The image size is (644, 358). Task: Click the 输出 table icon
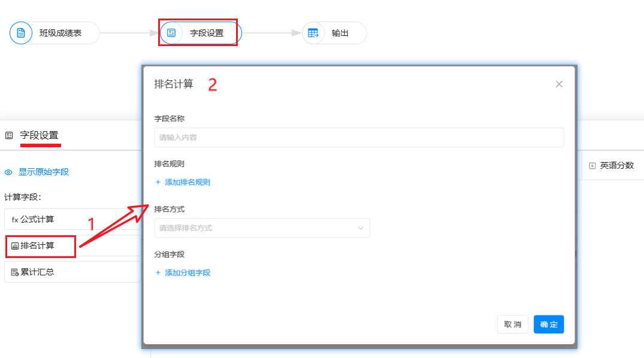point(313,33)
